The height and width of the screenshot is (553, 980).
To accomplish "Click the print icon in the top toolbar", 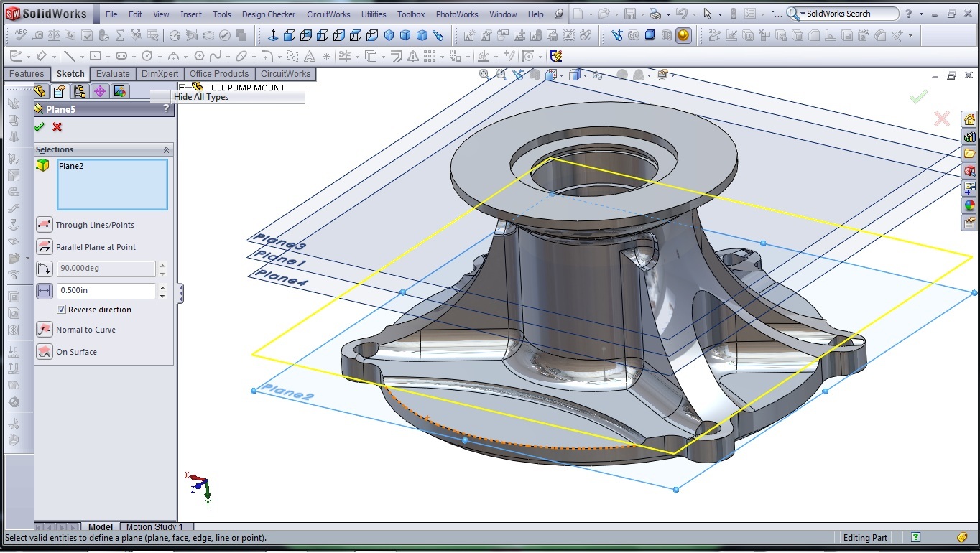I will [655, 14].
